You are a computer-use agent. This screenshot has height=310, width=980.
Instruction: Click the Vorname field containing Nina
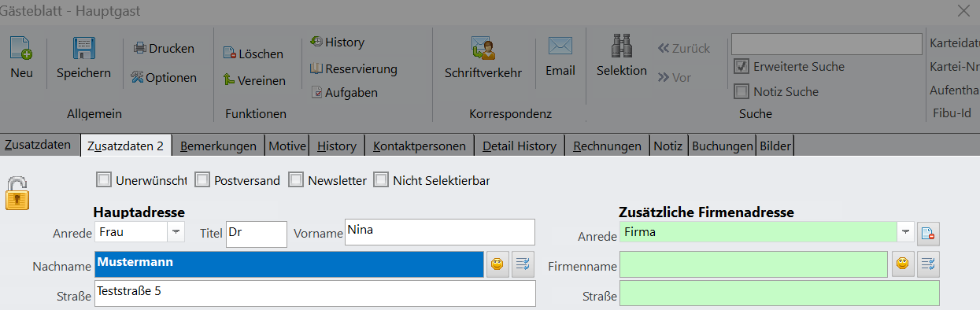coord(439,232)
